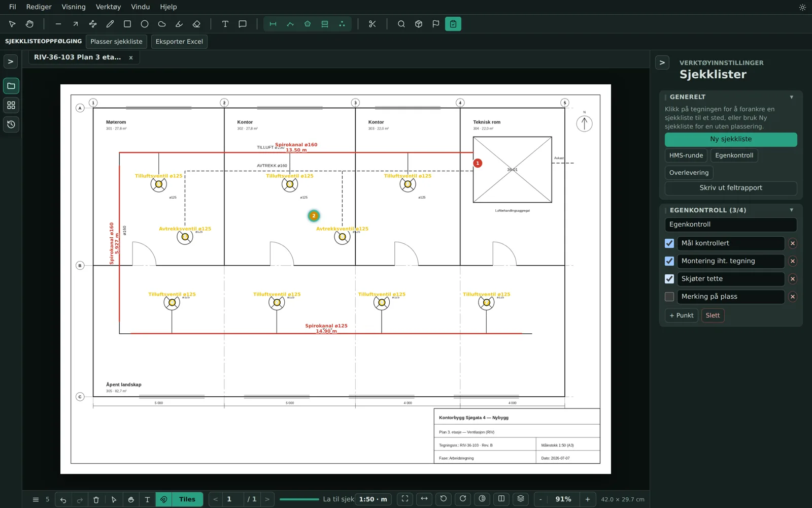Collapse the EGENKONTROLL (3/4) section
The height and width of the screenshot is (508, 812).
(x=791, y=210)
